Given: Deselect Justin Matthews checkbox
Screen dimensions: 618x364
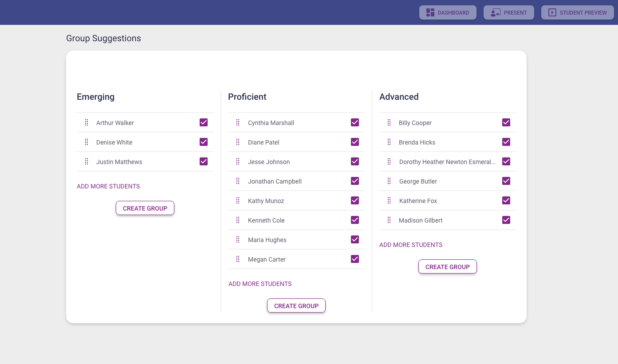Looking at the screenshot, I should [x=204, y=161].
